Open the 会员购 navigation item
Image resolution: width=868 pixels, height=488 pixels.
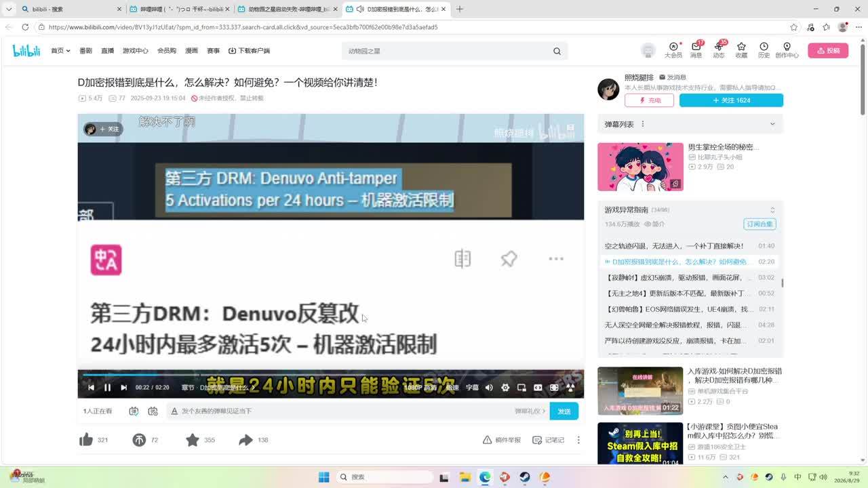[x=167, y=51]
